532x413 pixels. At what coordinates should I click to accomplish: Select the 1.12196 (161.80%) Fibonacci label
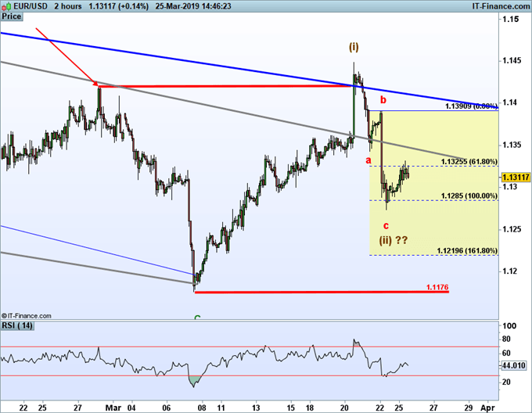(x=467, y=251)
